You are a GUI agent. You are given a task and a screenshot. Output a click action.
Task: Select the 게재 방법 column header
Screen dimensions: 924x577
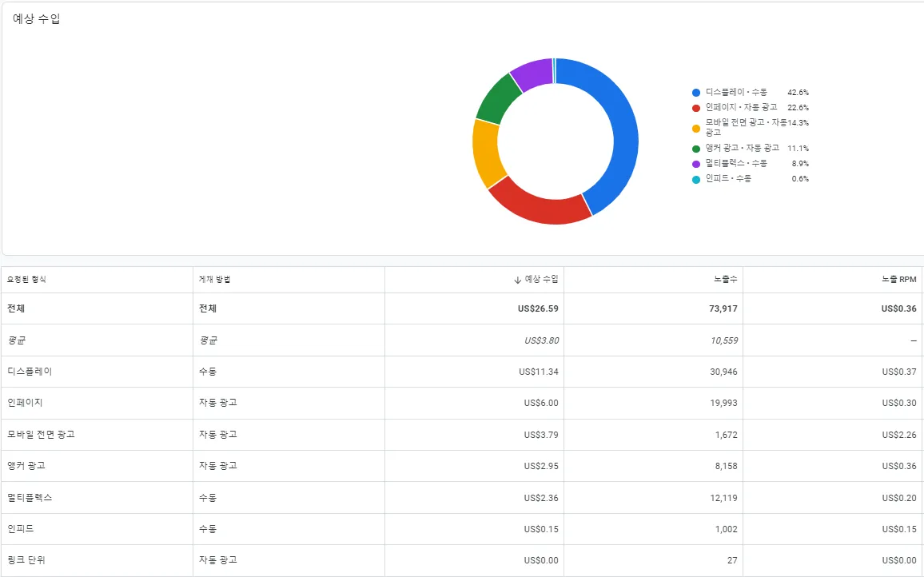pos(214,280)
